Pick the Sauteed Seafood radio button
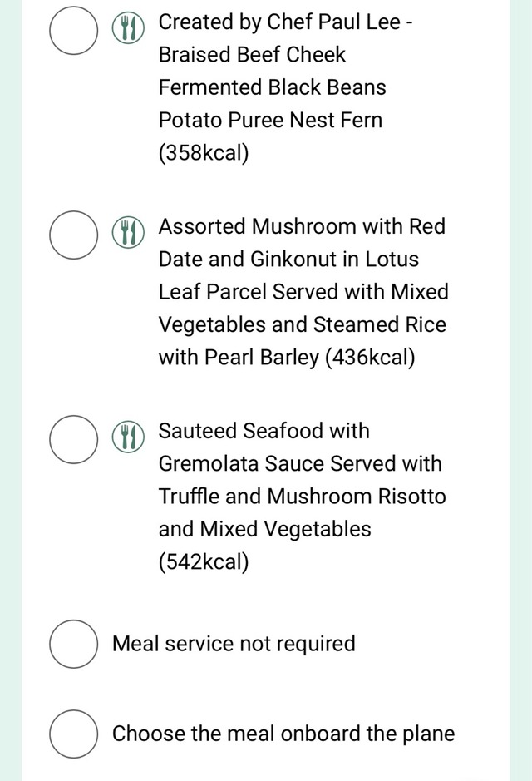Screen dimensions: 532x781 (74, 439)
